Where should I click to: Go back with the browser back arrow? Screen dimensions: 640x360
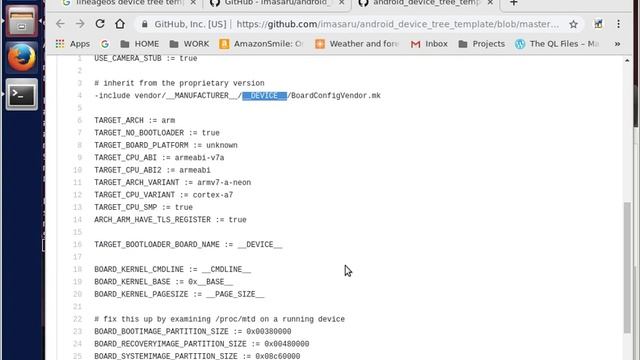(x=60, y=24)
